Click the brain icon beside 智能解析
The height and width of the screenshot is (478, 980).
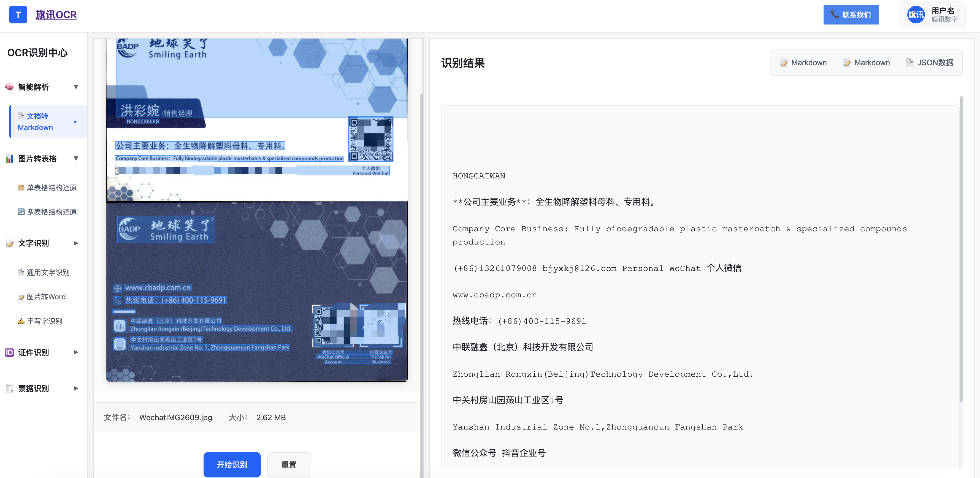[10, 87]
